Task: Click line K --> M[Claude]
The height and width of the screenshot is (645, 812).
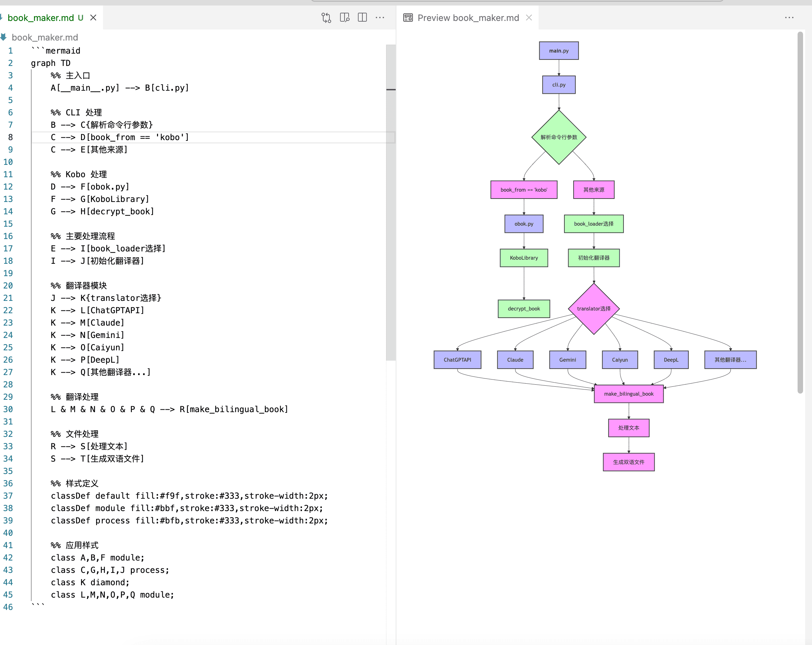Action: click(87, 323)
